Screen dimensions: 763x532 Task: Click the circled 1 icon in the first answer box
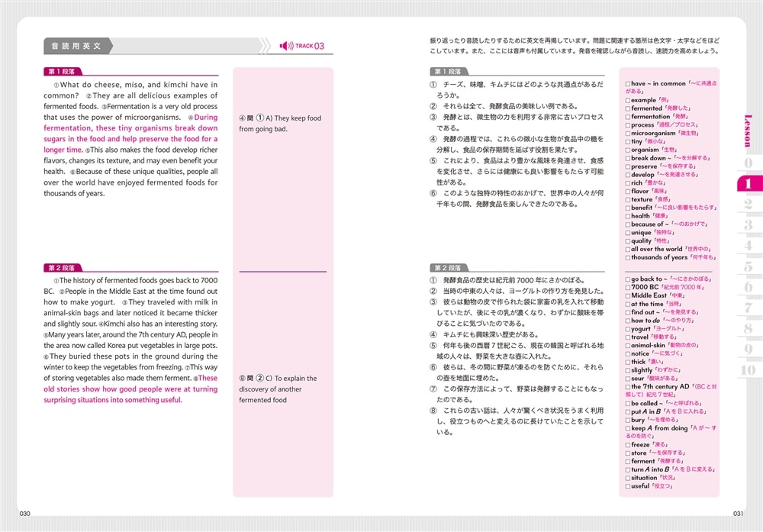pyautogui.click(x=259, y=118)
